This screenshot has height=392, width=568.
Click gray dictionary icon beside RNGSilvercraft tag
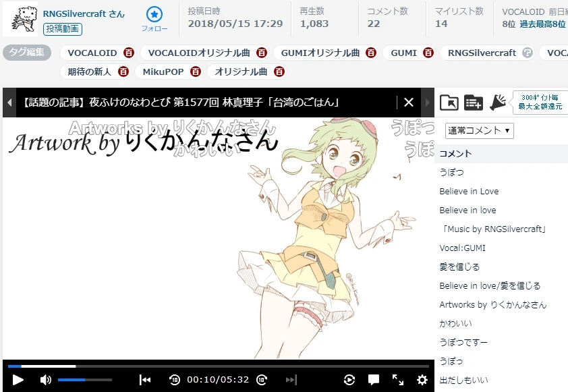528,53
